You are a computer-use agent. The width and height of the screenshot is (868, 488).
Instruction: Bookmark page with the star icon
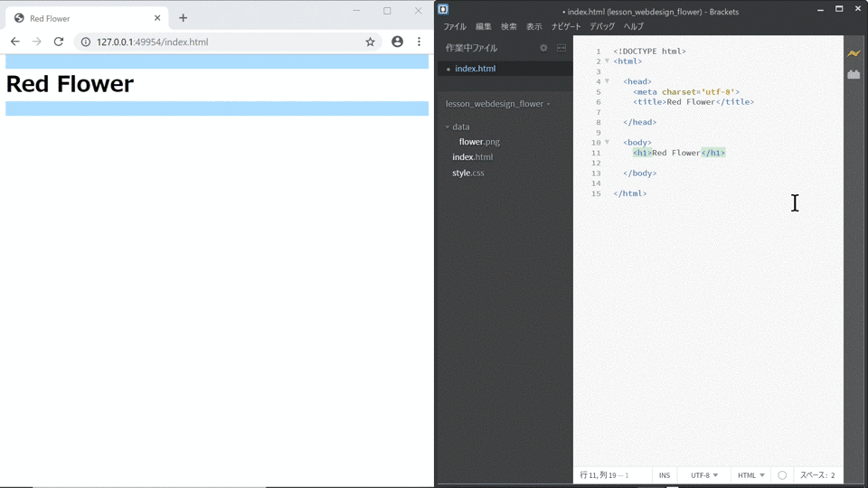click(x=371, y=42)
